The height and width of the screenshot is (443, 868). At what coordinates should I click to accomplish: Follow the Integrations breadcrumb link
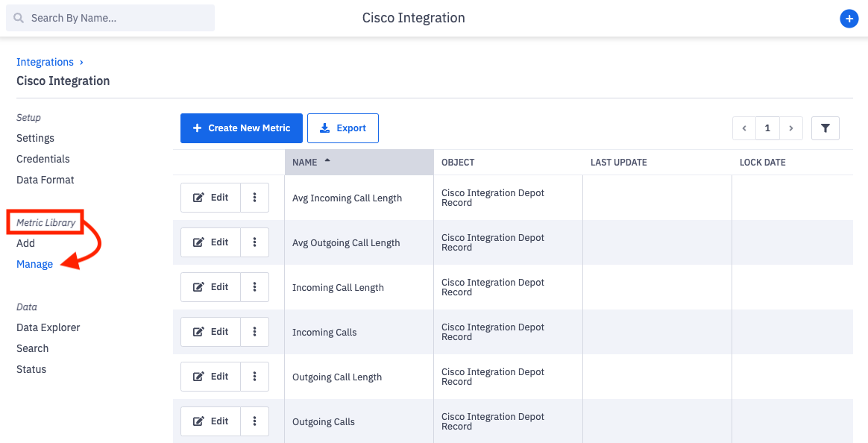[x=45, y=62]
